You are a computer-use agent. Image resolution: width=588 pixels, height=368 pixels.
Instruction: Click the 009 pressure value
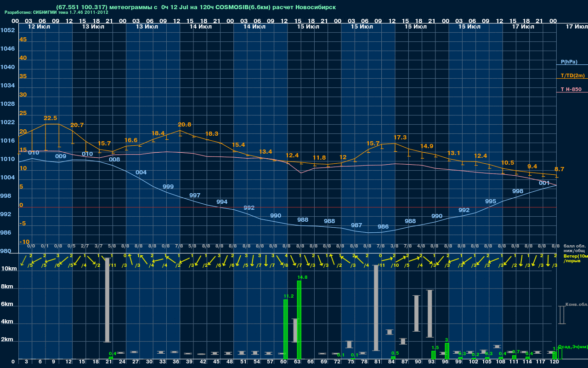[x=61, y=156]
